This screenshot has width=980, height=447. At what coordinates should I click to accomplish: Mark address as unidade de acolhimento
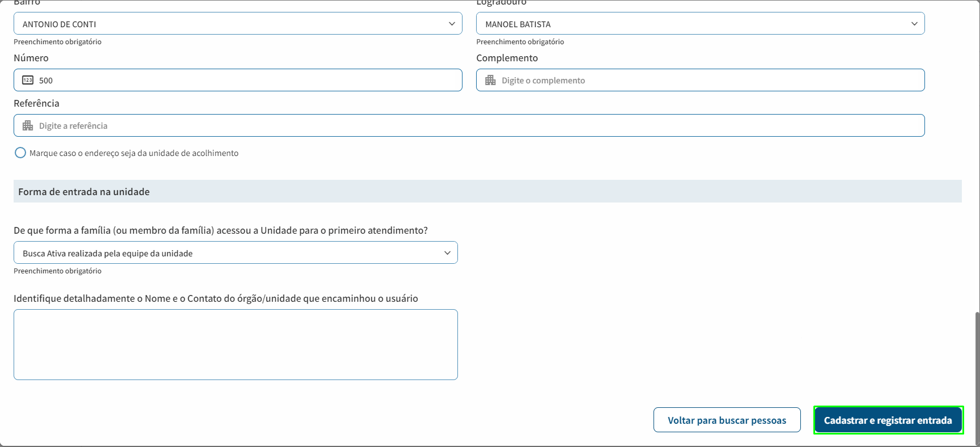click(x=20, y=153)
